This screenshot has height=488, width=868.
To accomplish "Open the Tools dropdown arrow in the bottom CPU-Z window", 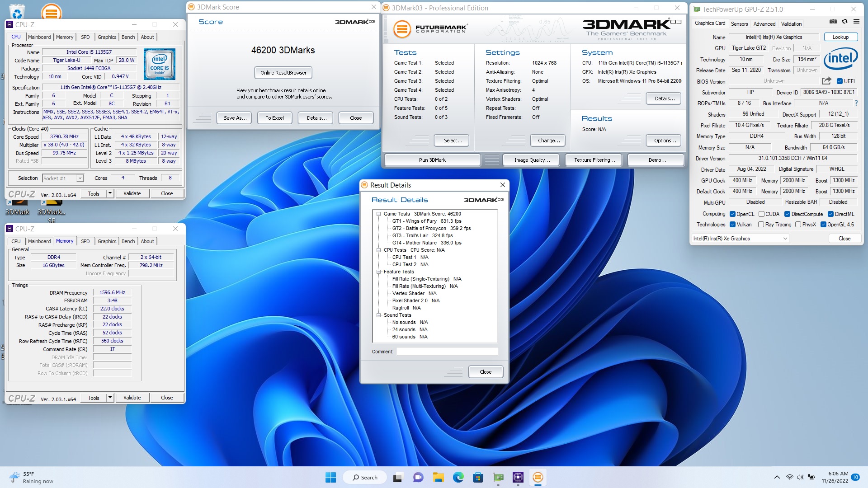I will (x=109, y=398).
